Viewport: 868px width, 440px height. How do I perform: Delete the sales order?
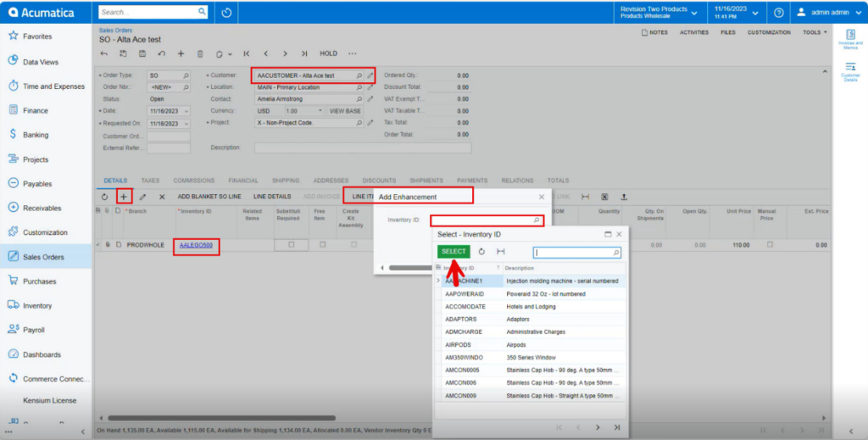pos(200,53)
